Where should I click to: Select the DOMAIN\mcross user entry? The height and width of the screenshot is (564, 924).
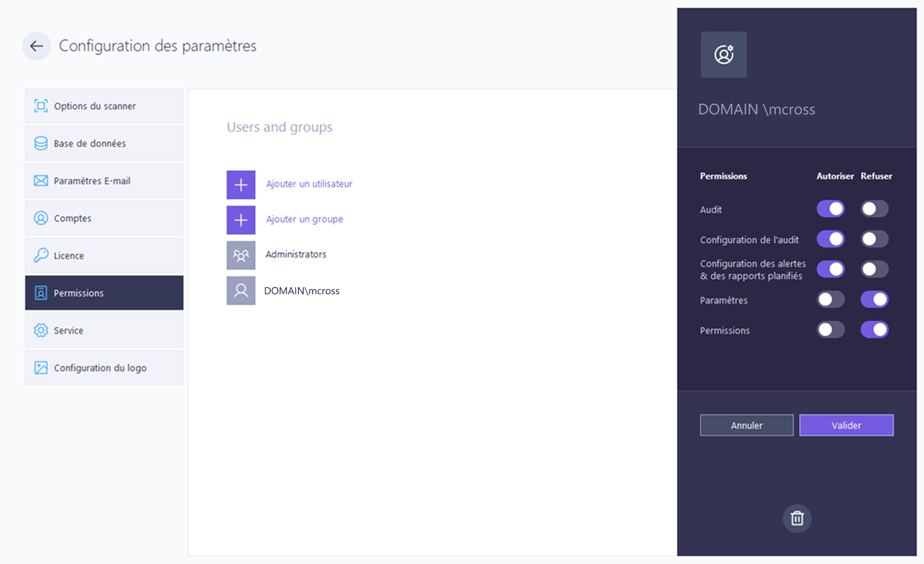click(x=302, y=291)
